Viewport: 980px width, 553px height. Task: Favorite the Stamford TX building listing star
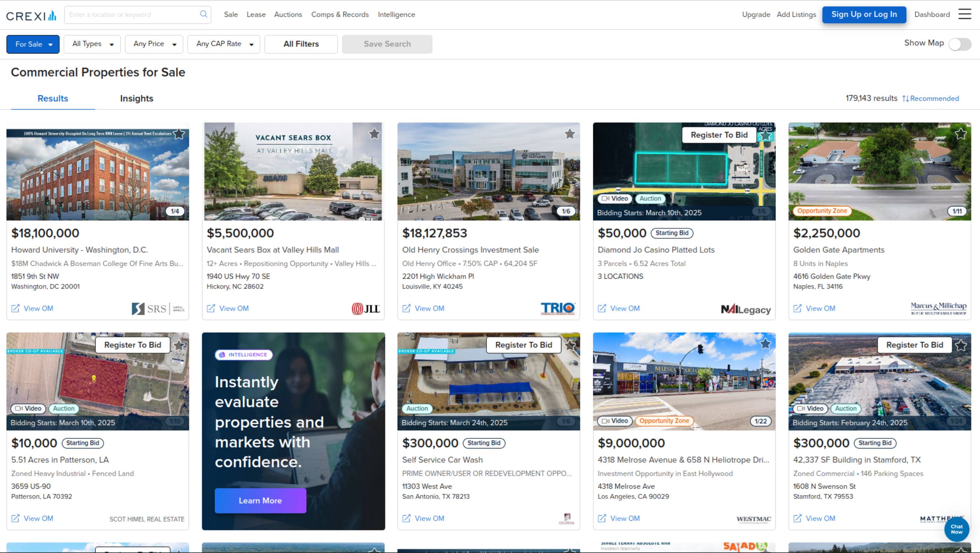pos(961,345)
